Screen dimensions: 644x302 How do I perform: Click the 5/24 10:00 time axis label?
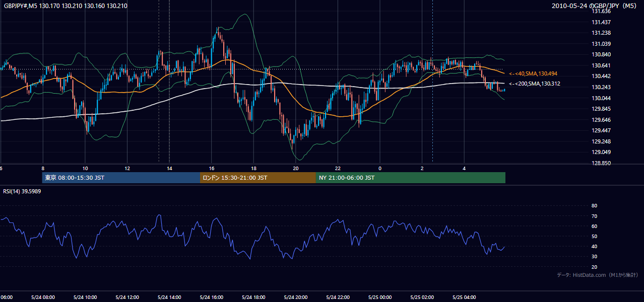(85, 297)
